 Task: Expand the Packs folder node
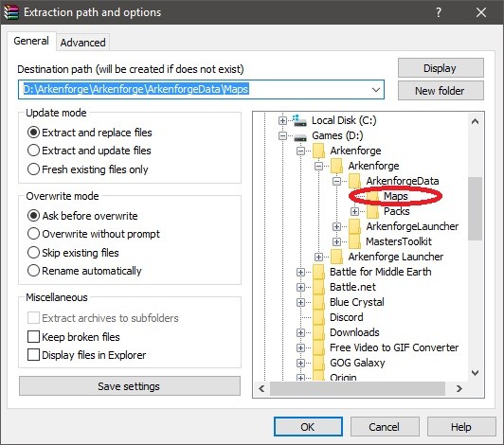354,211
